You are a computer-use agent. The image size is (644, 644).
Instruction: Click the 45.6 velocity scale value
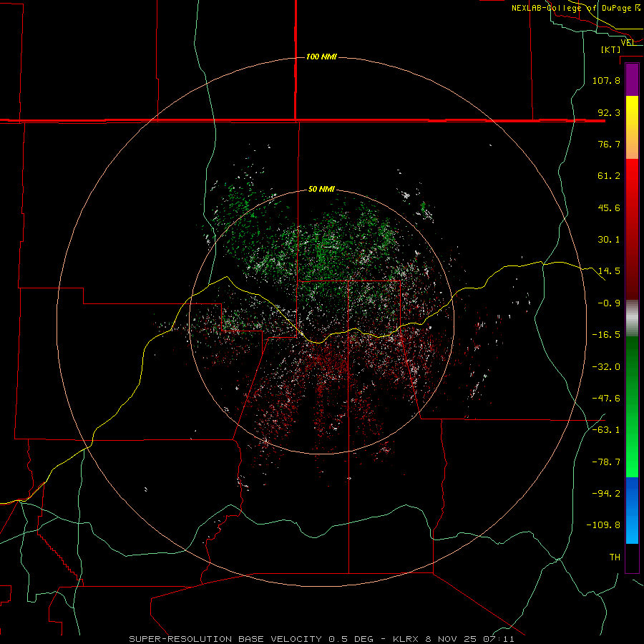(609, 208)
